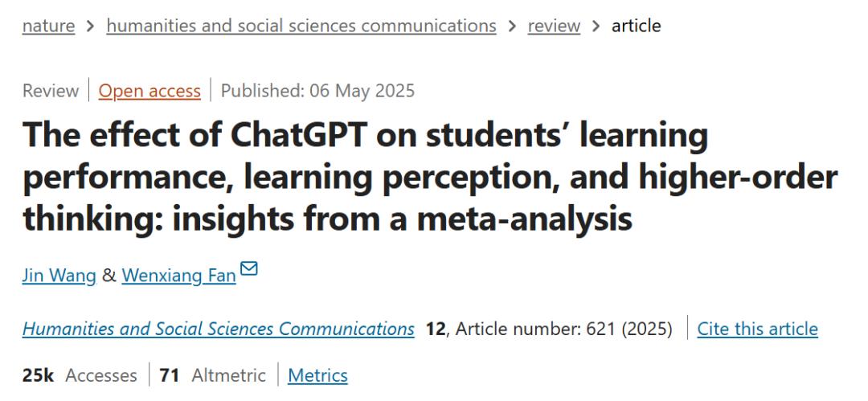Open the review breadcrumb link
The height and width of the screenshot is (401, 868).
tap(554, 26)
